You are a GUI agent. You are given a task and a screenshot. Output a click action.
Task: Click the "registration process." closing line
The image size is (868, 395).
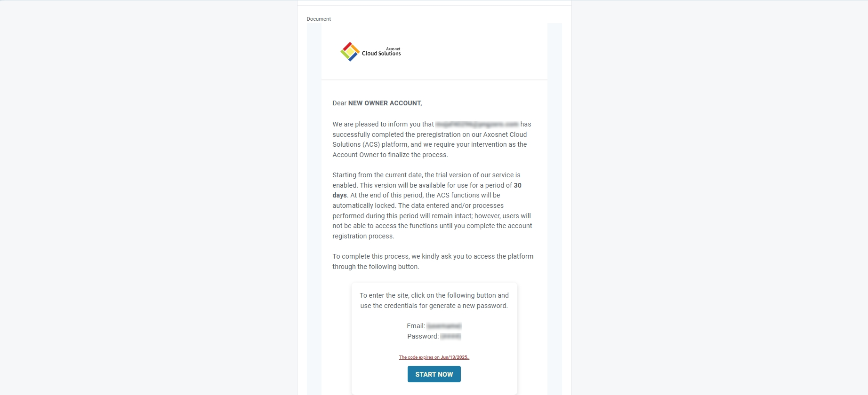pos(363,236)
